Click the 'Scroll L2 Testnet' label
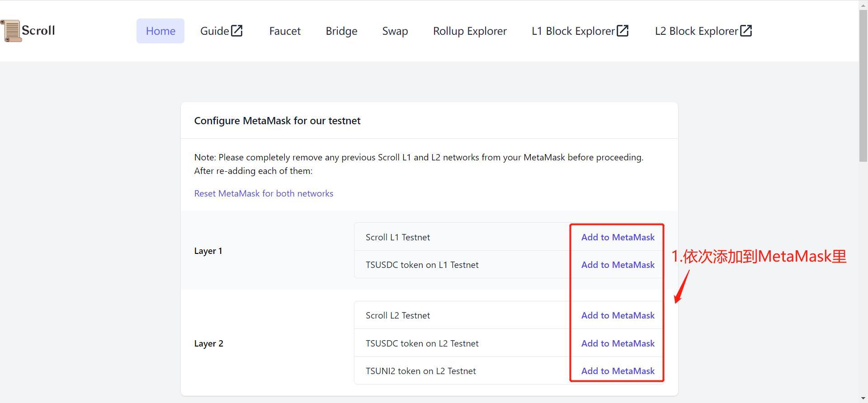Image resolution: width=868 pixels, height=403 pixels. pyautogui.click(x=398, y=315)
